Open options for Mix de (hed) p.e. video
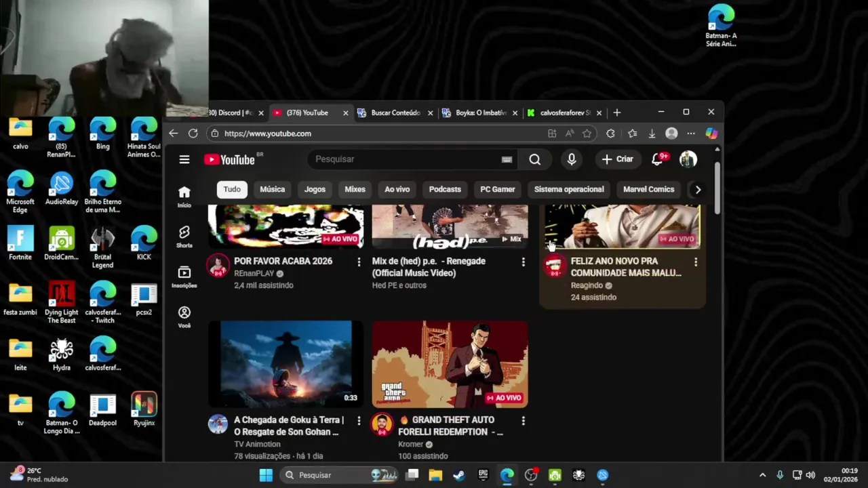868x488 pixels. point(523,262)
